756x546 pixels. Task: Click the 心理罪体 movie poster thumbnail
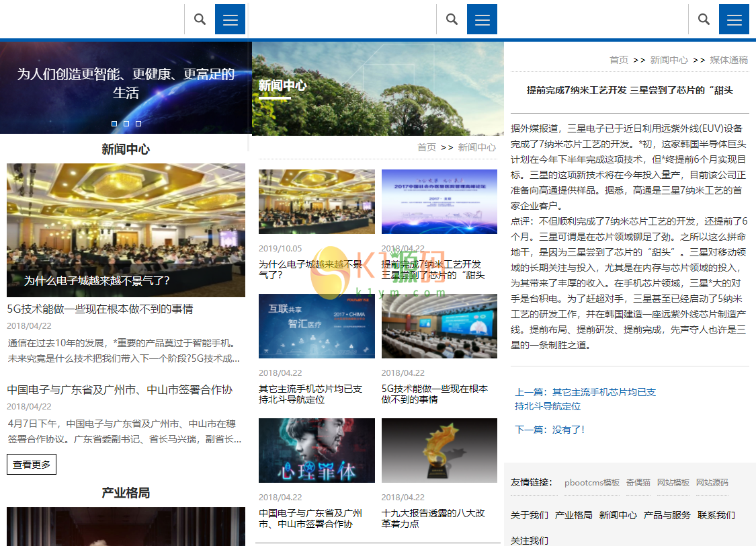(317, 451)
